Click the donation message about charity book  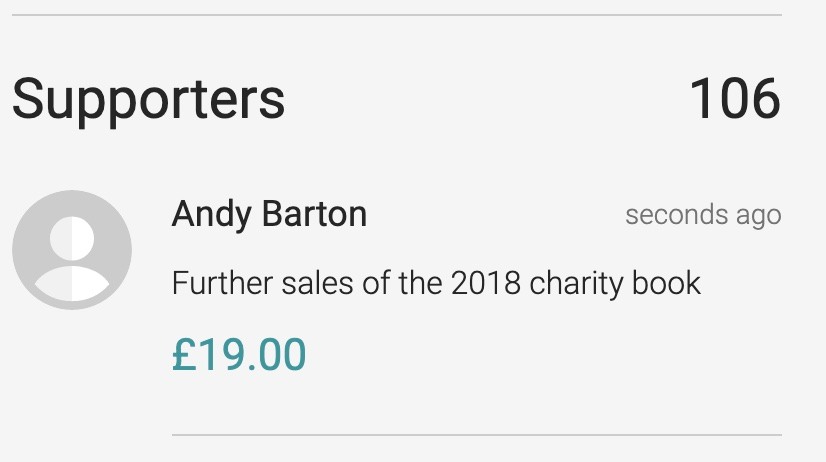(x=436, y=283)
